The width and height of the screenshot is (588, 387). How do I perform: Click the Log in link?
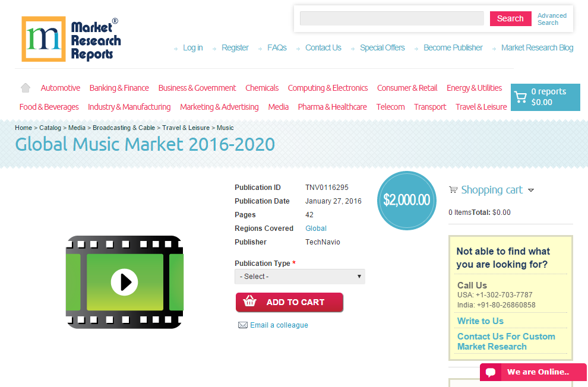point(193,47)
